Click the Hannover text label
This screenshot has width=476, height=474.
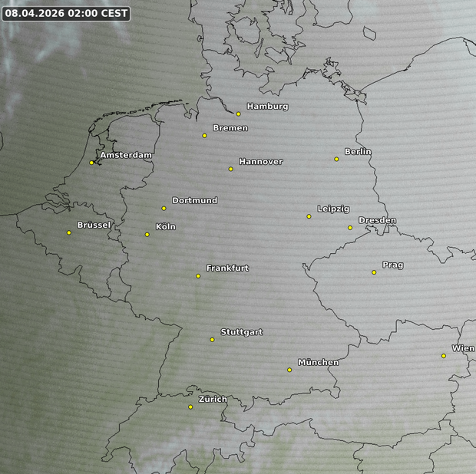[260, 162]
